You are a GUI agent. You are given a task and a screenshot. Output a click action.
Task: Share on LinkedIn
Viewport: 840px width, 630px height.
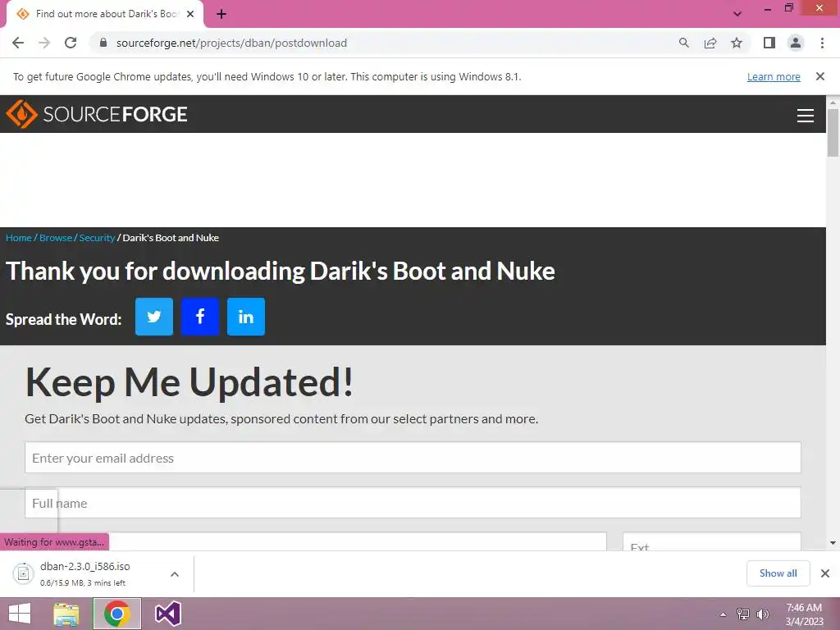coord(246,317)
